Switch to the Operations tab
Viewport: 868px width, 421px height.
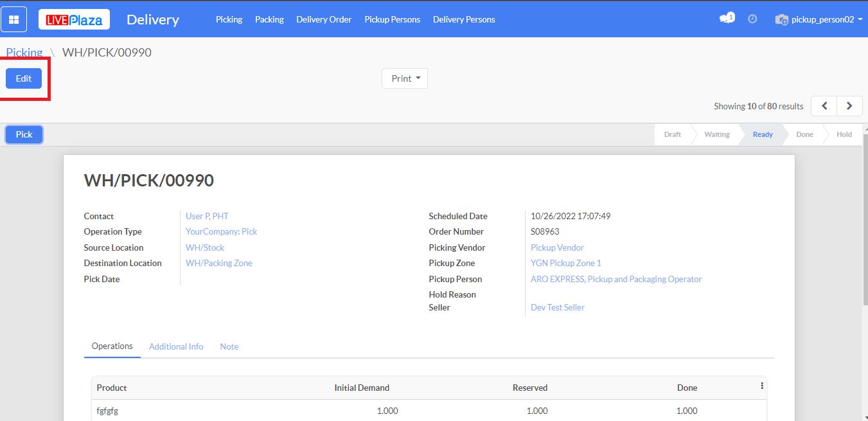(x=112, y=346)
